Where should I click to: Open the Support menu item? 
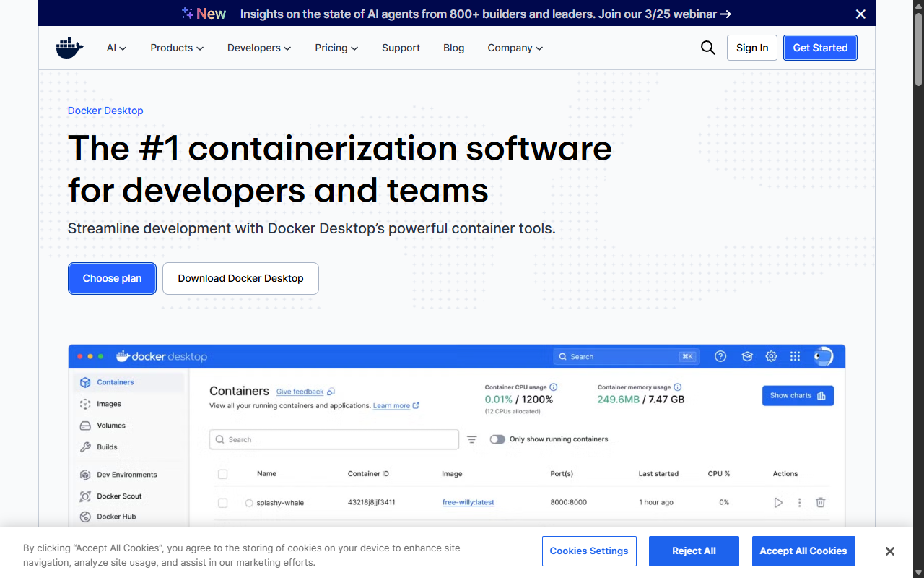click(401, 48)
